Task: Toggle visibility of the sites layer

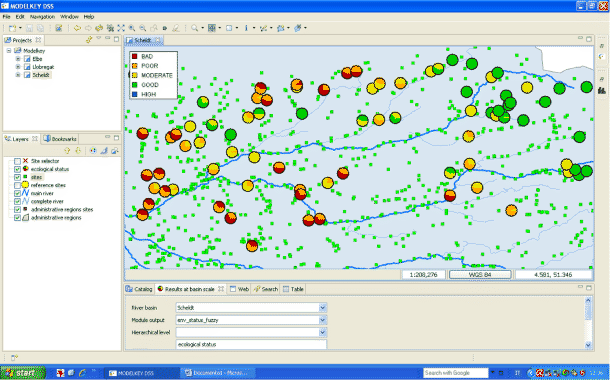Action: (x=17, y=177)
